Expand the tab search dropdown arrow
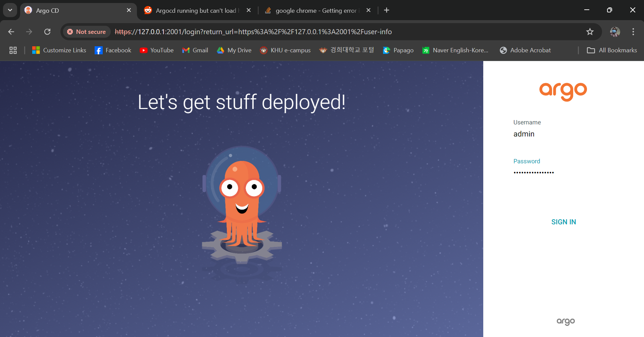 (x=10, y=10)
